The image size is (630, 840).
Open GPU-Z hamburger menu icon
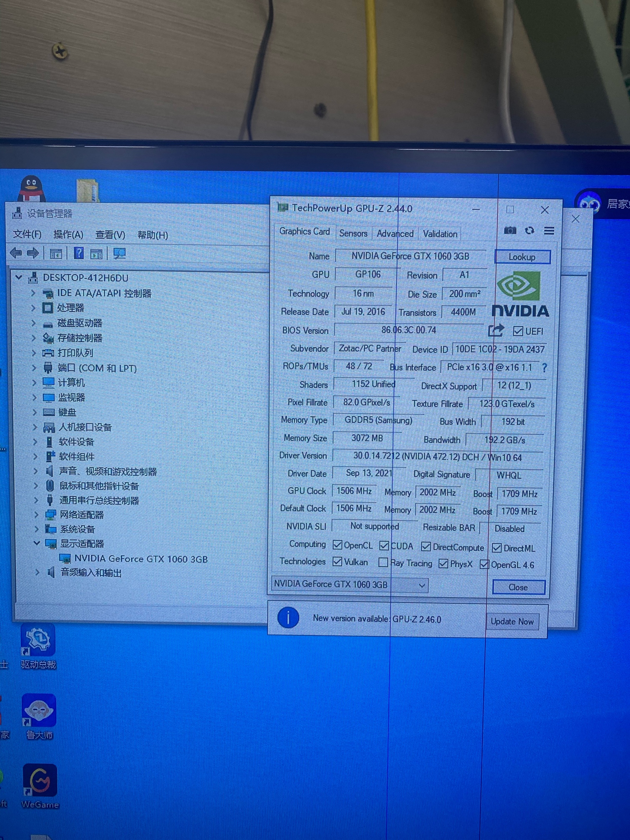coord(549,230)
